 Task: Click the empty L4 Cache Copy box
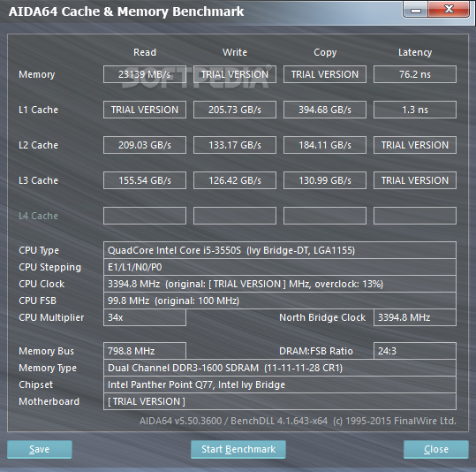[x=325, y=216]
